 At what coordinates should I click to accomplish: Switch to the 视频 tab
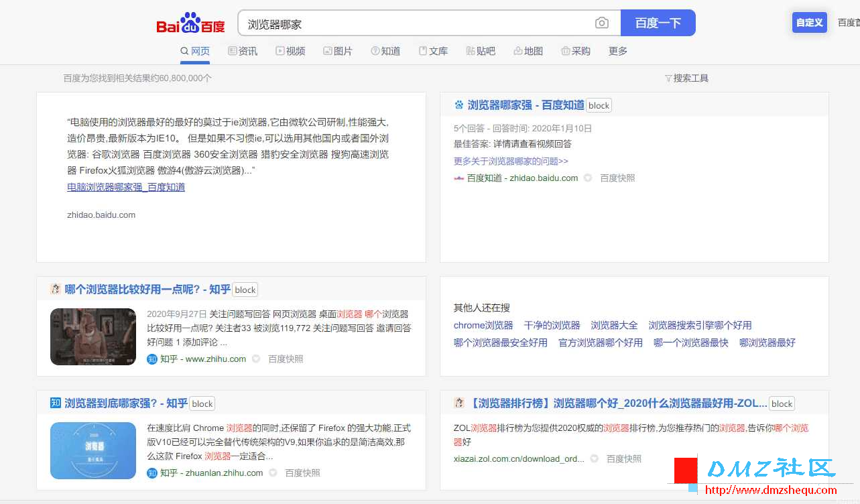[x=290, y=51]
